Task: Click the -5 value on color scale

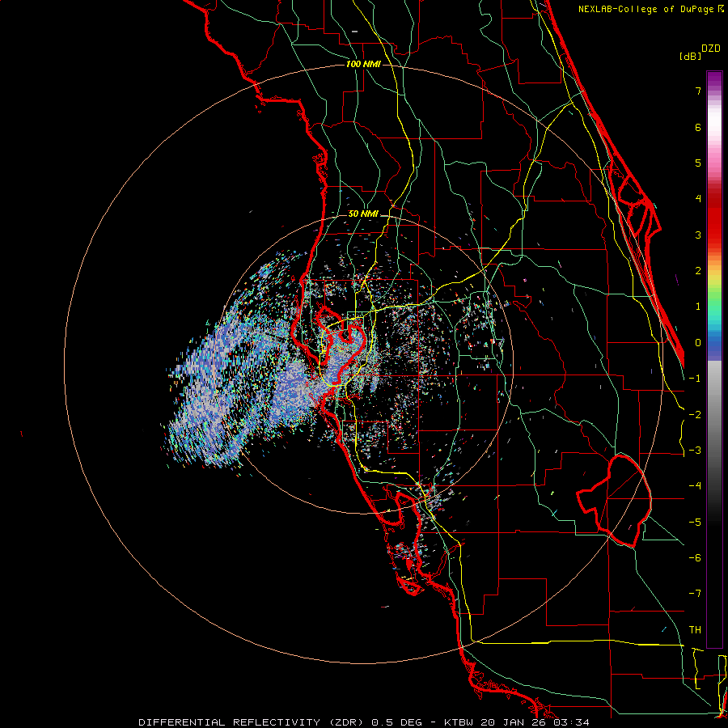Action: (x=695, y=523)
